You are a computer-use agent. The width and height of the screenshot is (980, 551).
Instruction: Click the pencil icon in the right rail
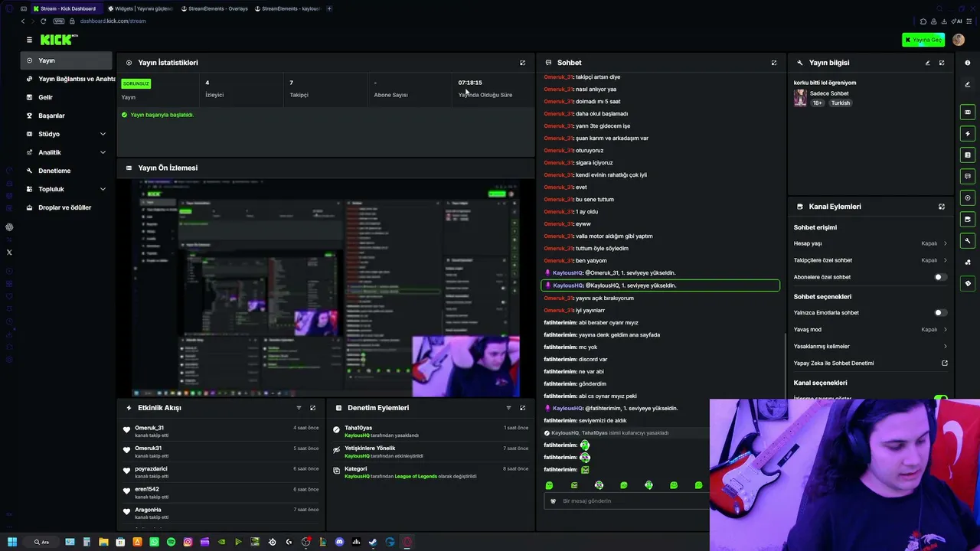[x=968, y=84]
